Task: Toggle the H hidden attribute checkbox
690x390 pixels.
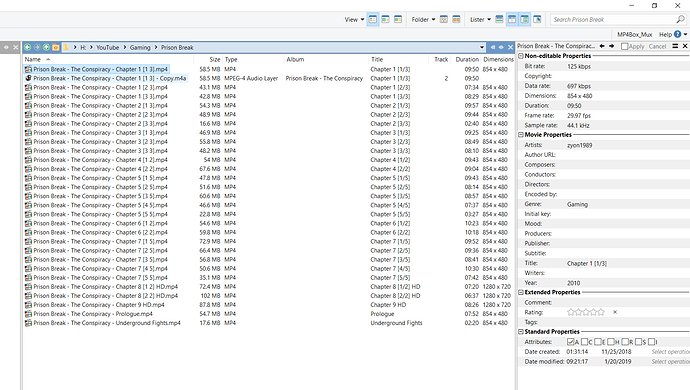Action: 611,342
